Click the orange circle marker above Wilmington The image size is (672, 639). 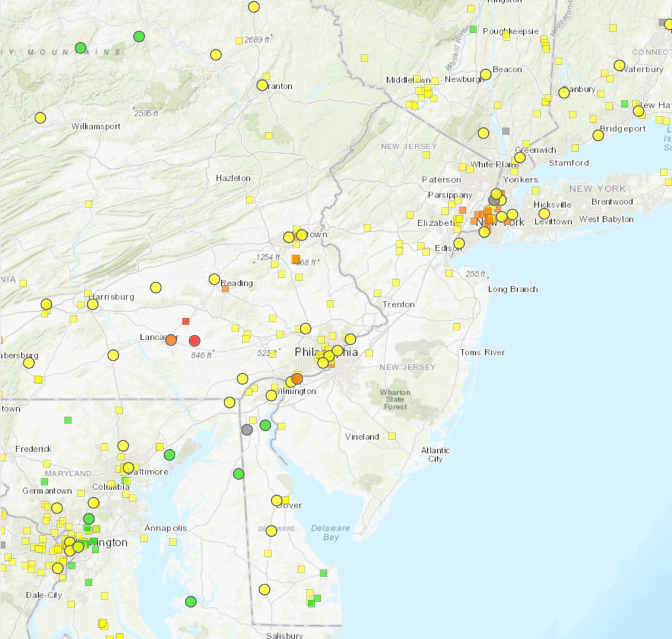click(297, 378)
